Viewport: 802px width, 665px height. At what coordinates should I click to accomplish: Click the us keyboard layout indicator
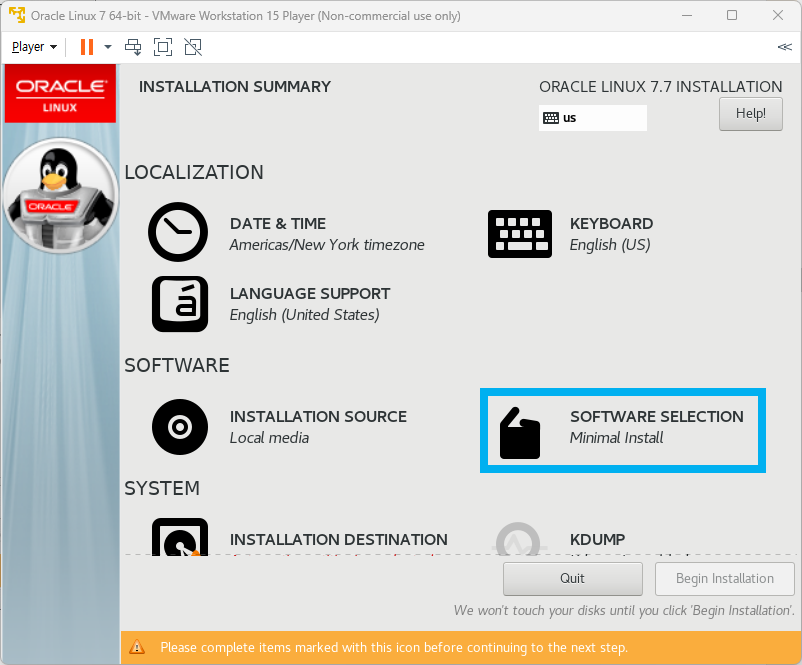593,118
